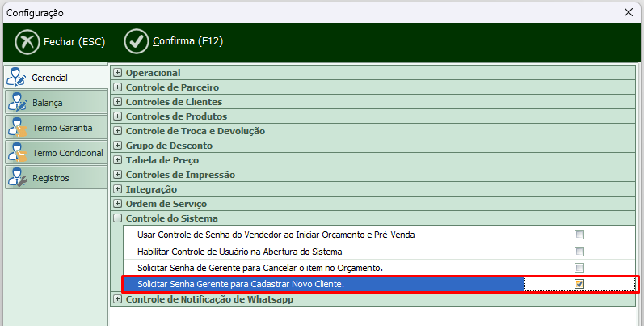
Task: Open the Balança sidebar icon
Action: (17, 103)
